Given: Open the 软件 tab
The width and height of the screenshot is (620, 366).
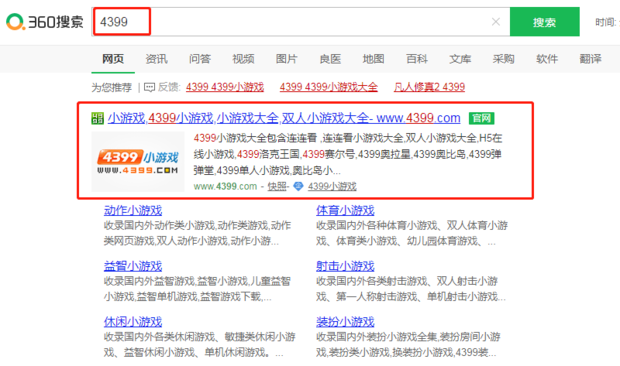Looking at the screenshot, I should [x=547, y=59].
